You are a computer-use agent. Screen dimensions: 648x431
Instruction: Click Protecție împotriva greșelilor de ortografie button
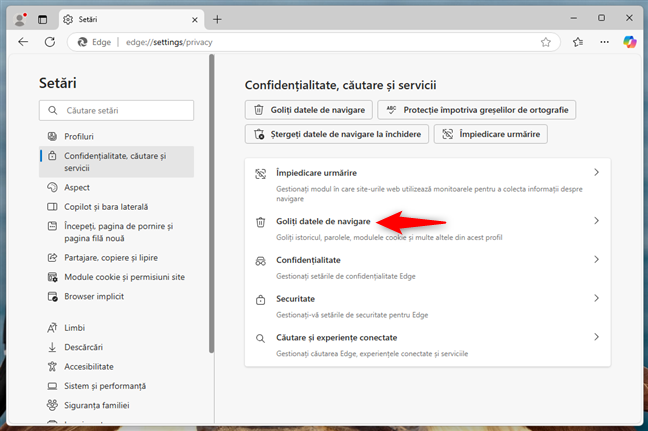tap(476, 110)
